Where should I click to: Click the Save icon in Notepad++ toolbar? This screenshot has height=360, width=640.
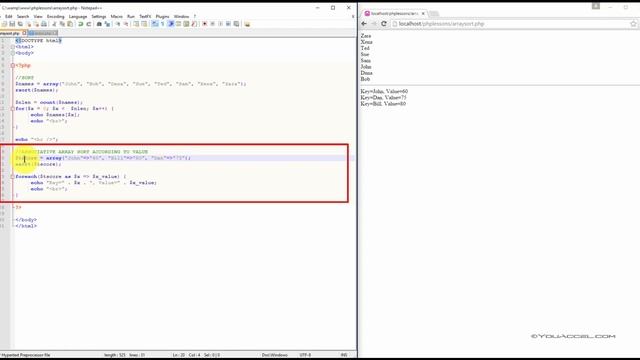coord(12,24)
